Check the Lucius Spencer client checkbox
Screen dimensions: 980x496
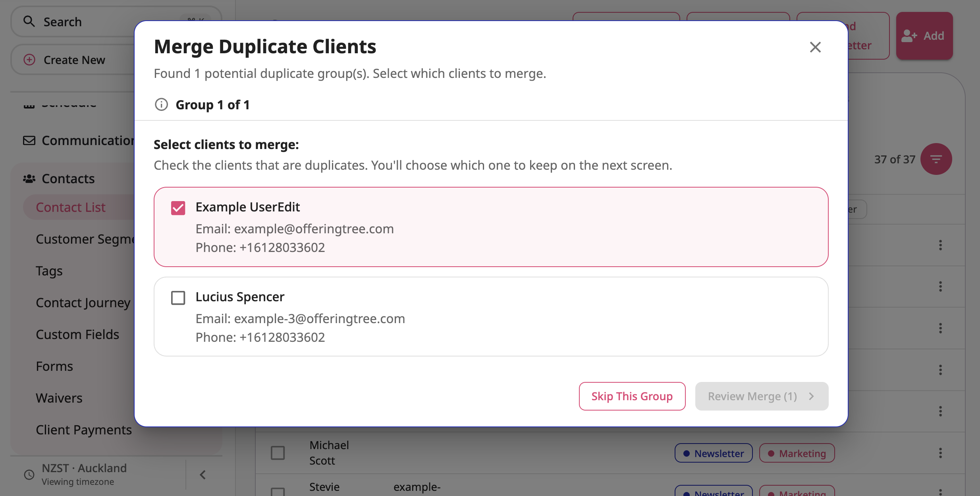click(x=178, y=298)
